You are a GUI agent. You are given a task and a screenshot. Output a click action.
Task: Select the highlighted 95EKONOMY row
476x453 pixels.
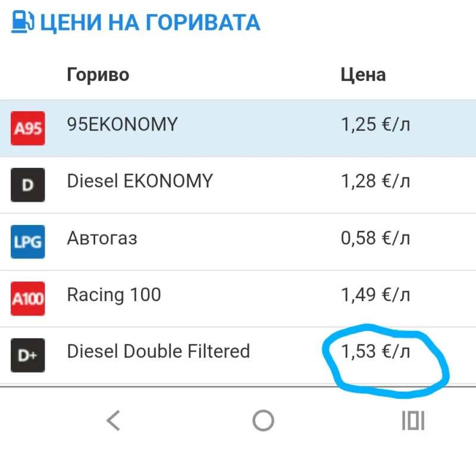[238, 124]
